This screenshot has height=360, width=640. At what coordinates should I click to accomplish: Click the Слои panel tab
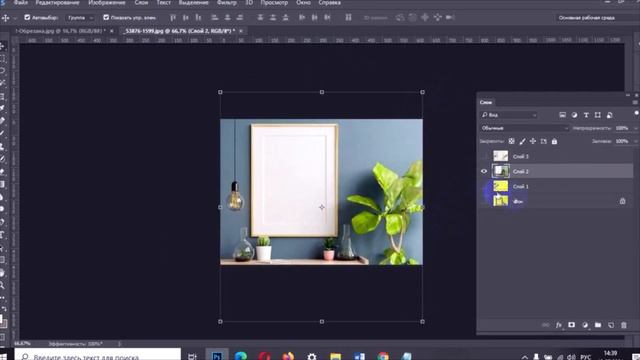tap(486, 102)
